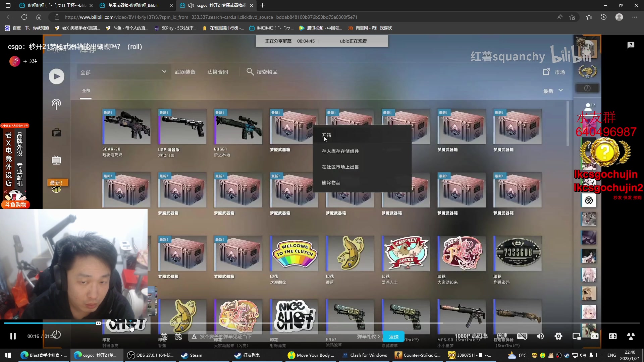Open inventory briefcase icon in sidebar
644x362 pixels.
56,132
